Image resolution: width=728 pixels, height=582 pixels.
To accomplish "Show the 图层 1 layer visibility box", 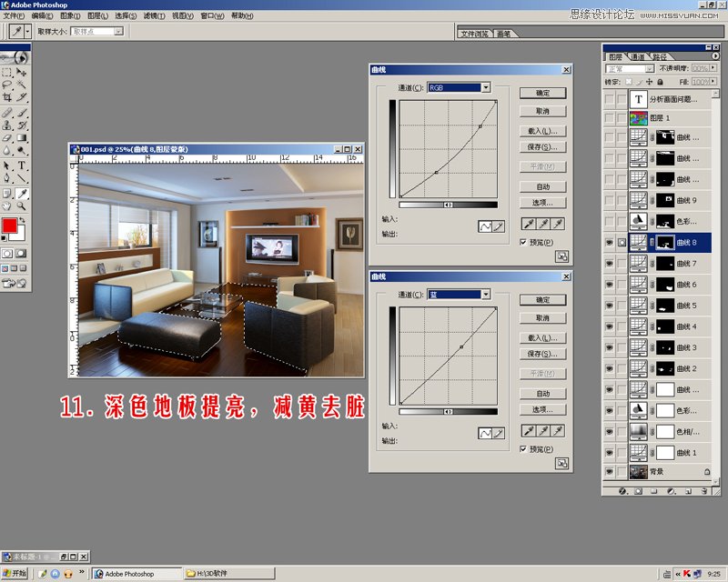I will [x=609, y=118].
